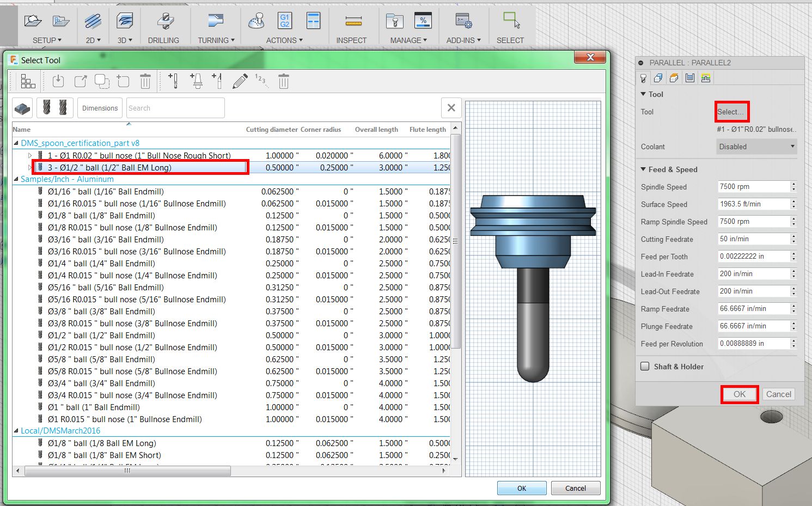Click the New Turning Tool icon
The height and width of the screenshot is (506, 812).
(x=217, y=81)
